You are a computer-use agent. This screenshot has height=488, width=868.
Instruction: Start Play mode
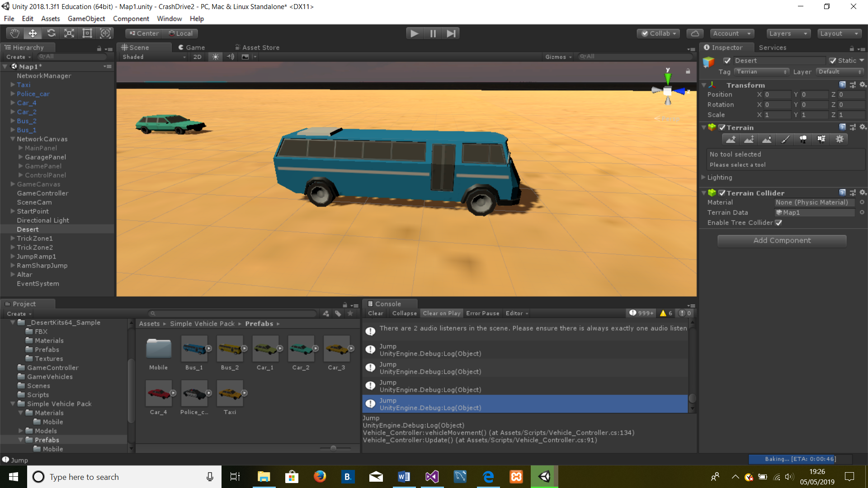pyautogui.click(x=415, y=33)
